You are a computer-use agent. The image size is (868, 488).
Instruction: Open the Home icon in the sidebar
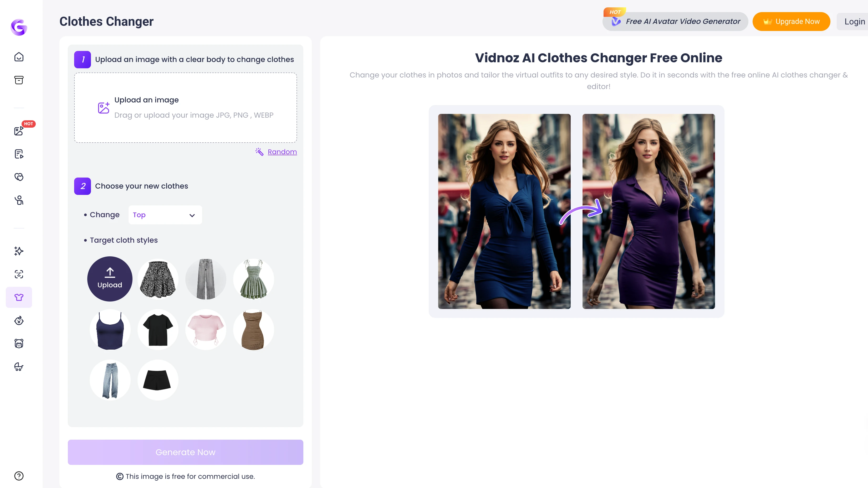[19, 57]
